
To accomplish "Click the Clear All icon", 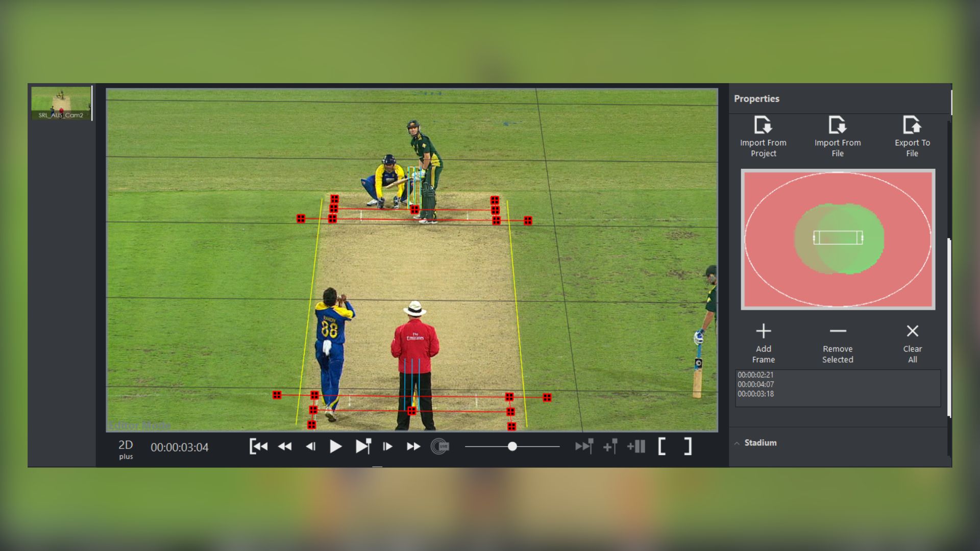I will coord(912,331).
